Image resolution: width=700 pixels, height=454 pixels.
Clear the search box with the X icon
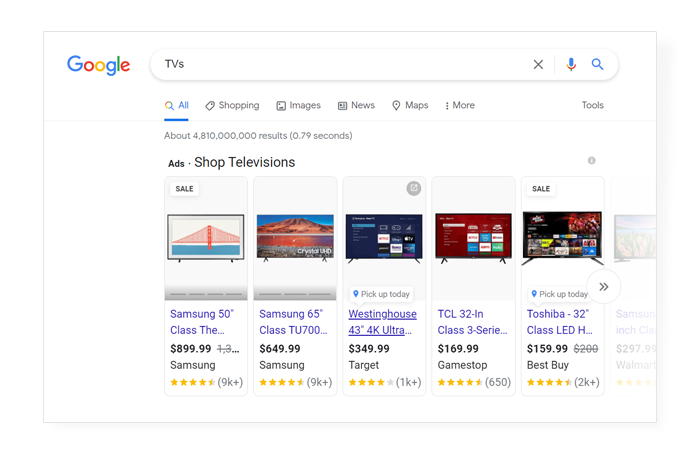click(x=538, y=65)
